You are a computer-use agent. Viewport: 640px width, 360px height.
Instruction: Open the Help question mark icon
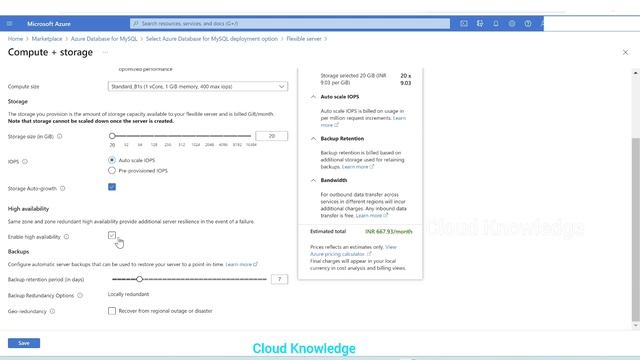click(x=528, y=24)
